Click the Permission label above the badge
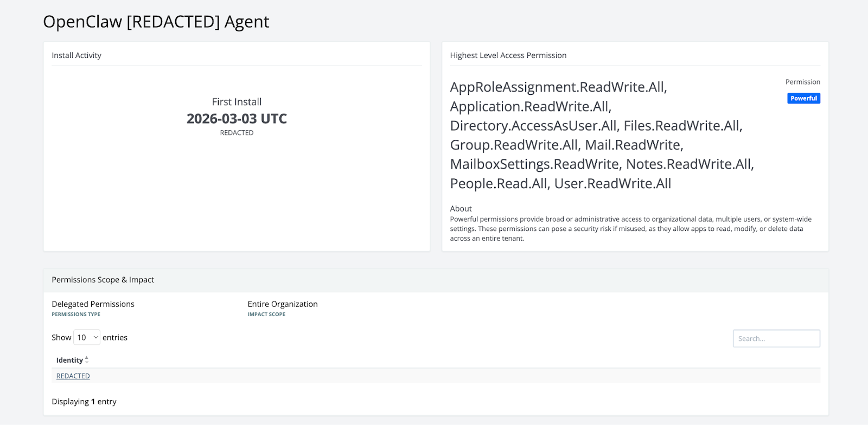Screen dimensions: 868x425 point(802,82)
